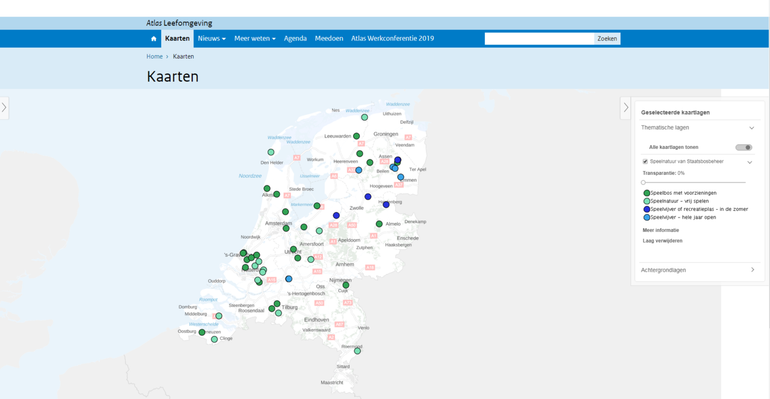Click the green marker near Almelo
Image resolution: width=770 pixels, height=399 pixels.
379,224
